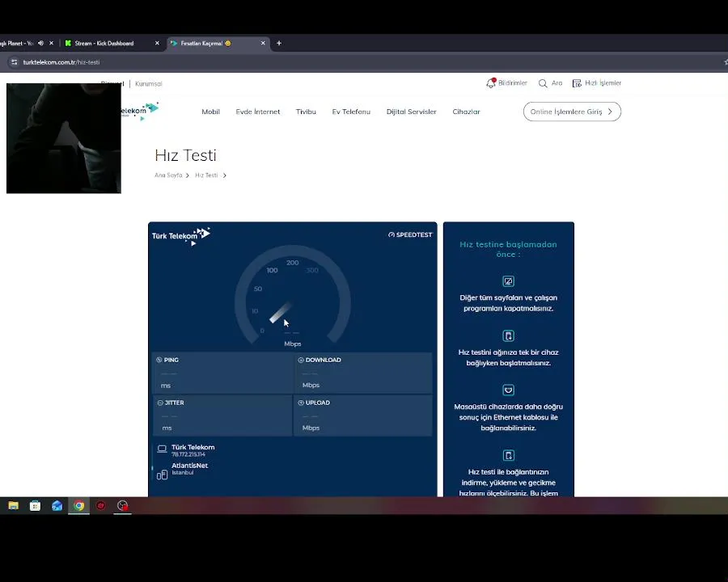The image size is (728, 582).
Task: Click the JITTER circle icon
Action: tap(160, 403)
